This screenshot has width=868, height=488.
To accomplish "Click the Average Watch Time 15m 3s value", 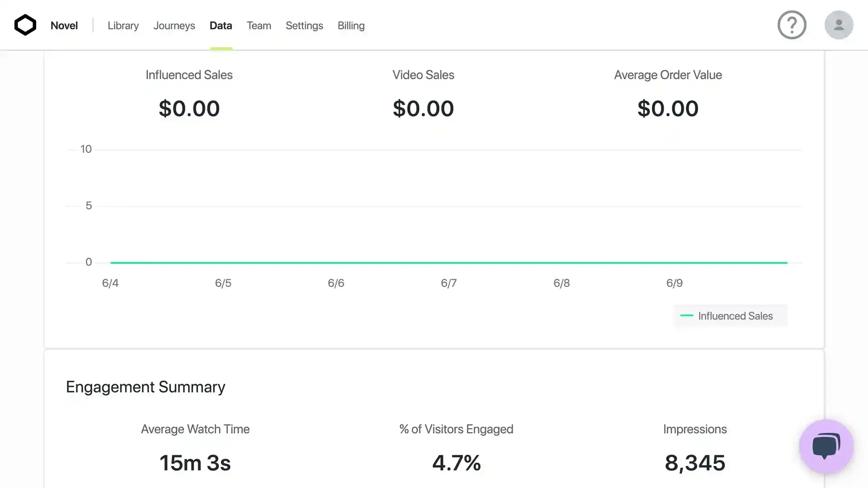I will (195, 463).
